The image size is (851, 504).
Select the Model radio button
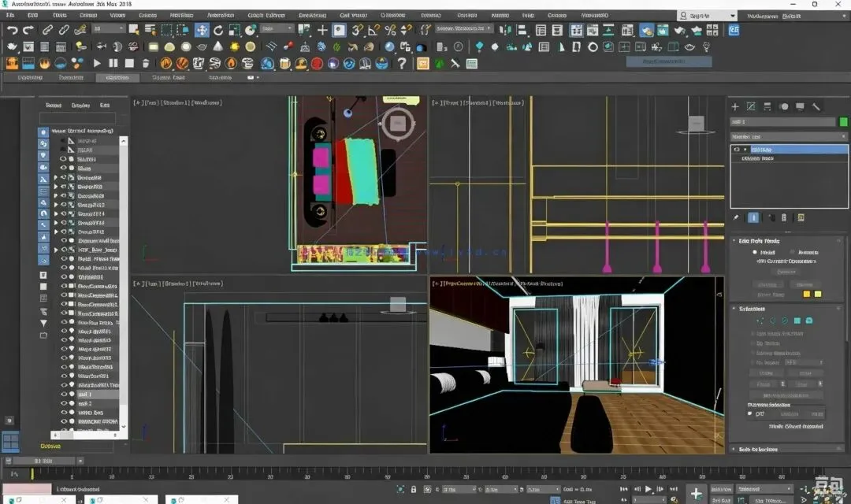click(x=754, y=252)
